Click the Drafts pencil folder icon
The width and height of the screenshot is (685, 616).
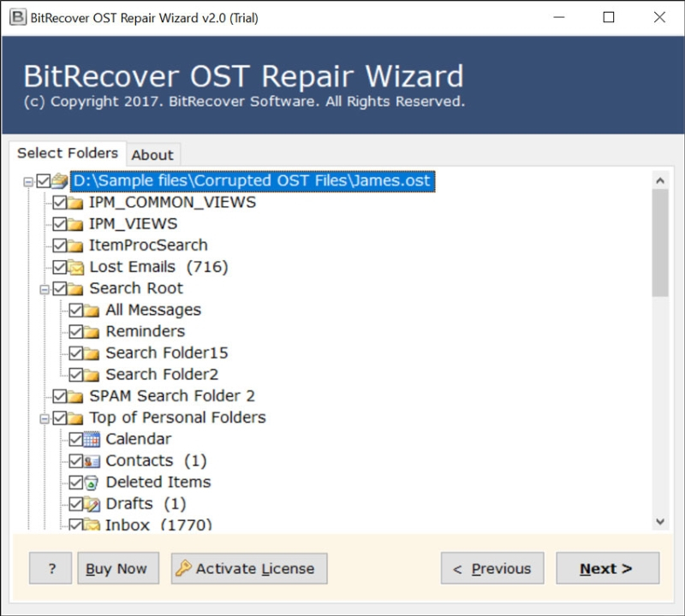coord(92,504)
